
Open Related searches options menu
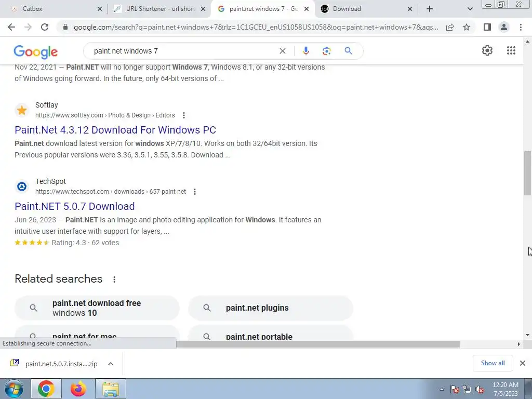coord(114,279)
